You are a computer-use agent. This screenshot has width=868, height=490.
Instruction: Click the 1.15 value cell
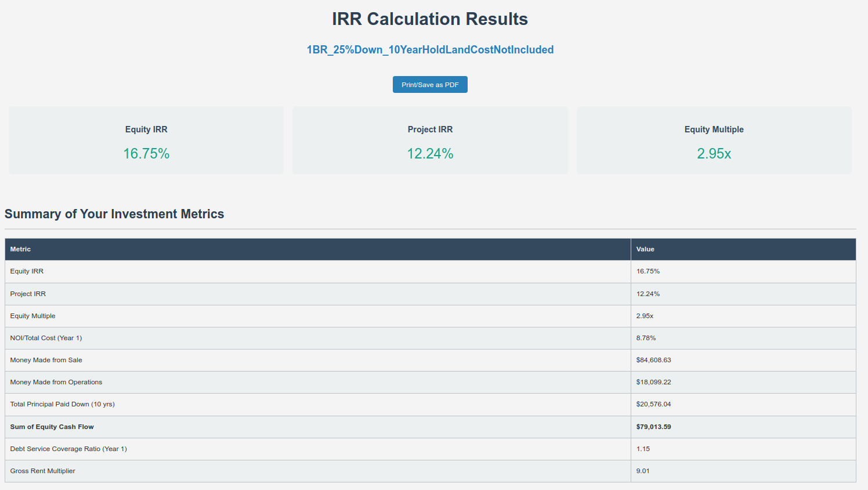coord(743,449)
